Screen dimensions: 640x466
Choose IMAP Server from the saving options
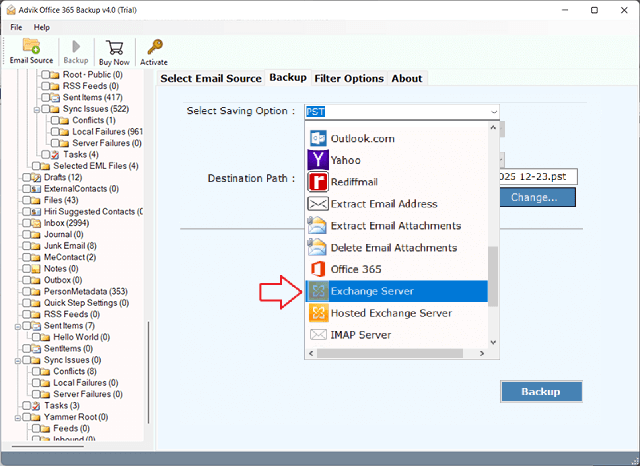(x=397, y=335)
